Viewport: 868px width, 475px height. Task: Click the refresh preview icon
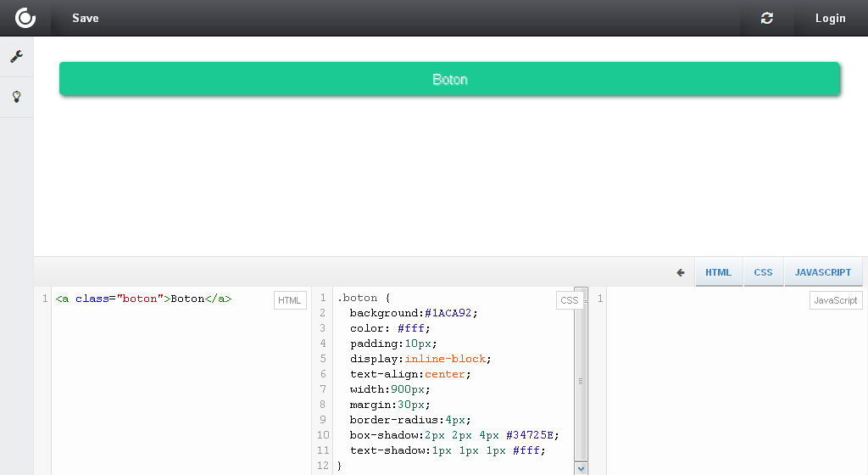click(767, 18)
